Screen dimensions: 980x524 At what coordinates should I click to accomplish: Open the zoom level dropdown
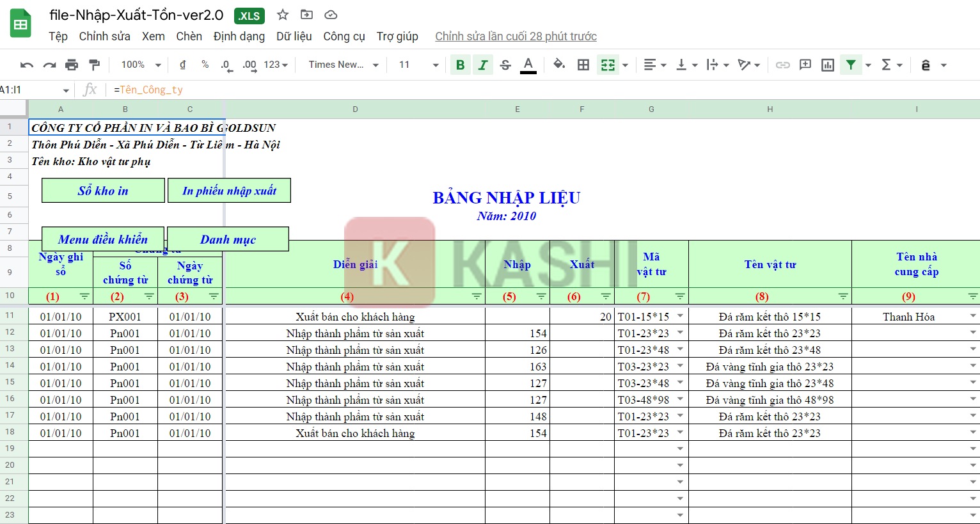[x=139, y=65]
